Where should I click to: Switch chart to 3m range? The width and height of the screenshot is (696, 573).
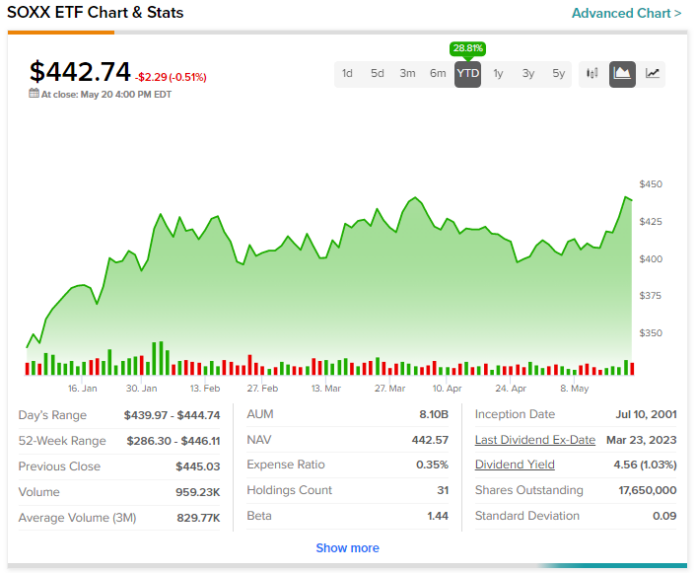point(407,73)
